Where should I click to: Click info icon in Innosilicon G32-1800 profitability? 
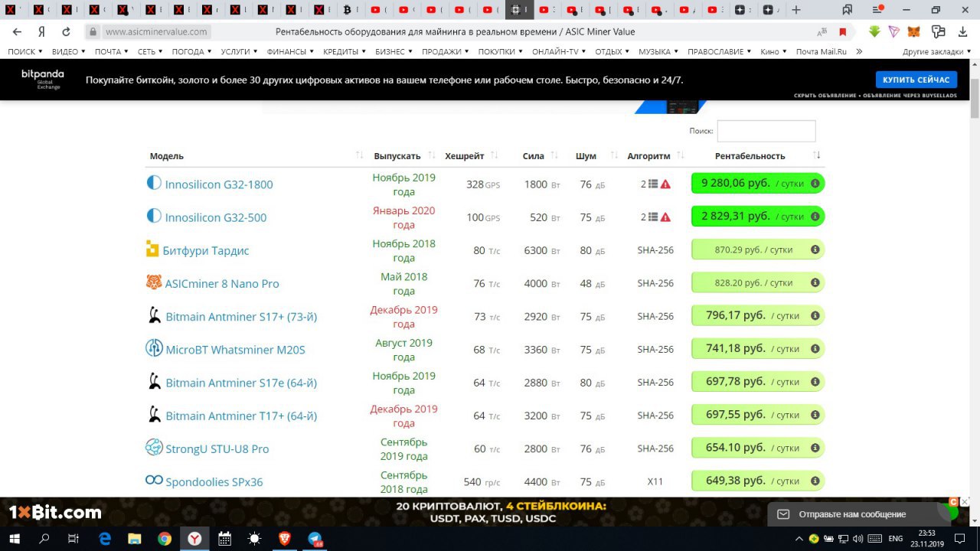coord(815,184)
